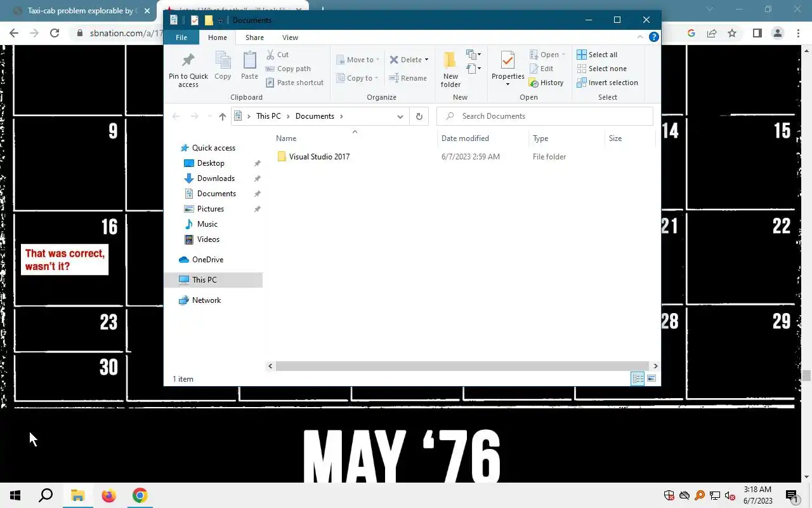Screen dimensions: 812x508
Task: Collapse the ribbon with the chevron
Action: pos(640,37)
